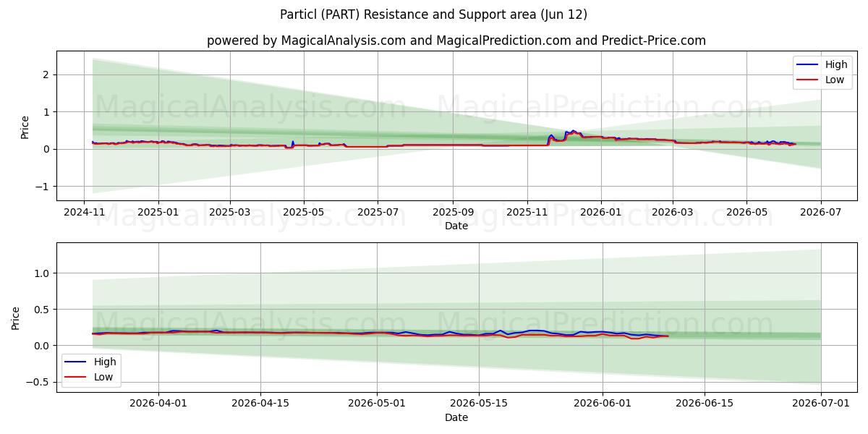Click the '2026-06-01' x-axis label in the bottom chart
The image size is (868, 434).
pos(603,404)
